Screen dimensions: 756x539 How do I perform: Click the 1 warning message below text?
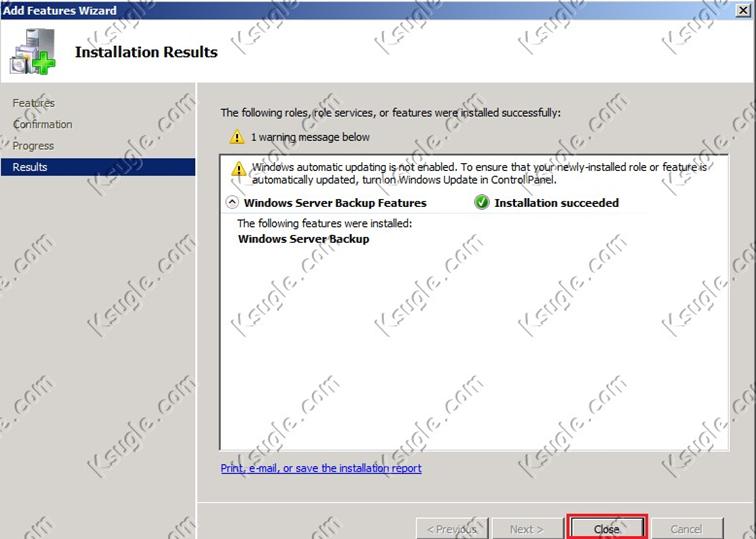310,137
